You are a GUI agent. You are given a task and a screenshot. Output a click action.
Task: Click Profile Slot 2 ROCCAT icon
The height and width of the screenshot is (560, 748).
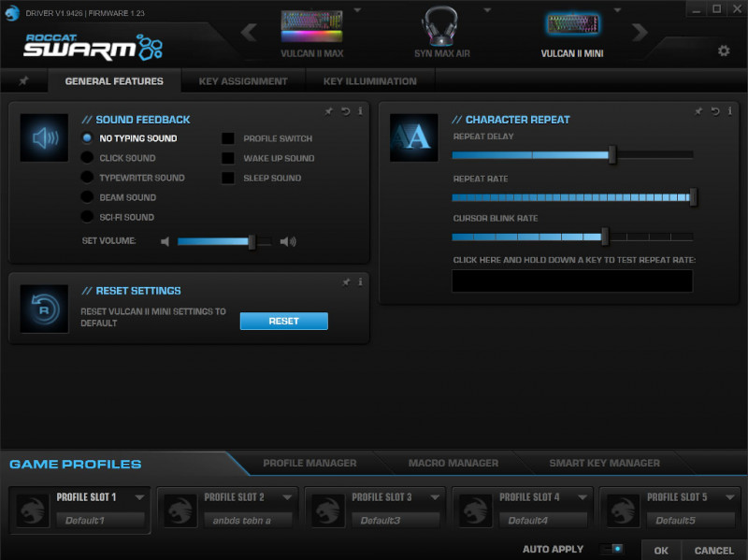click(x=180, y=510)
